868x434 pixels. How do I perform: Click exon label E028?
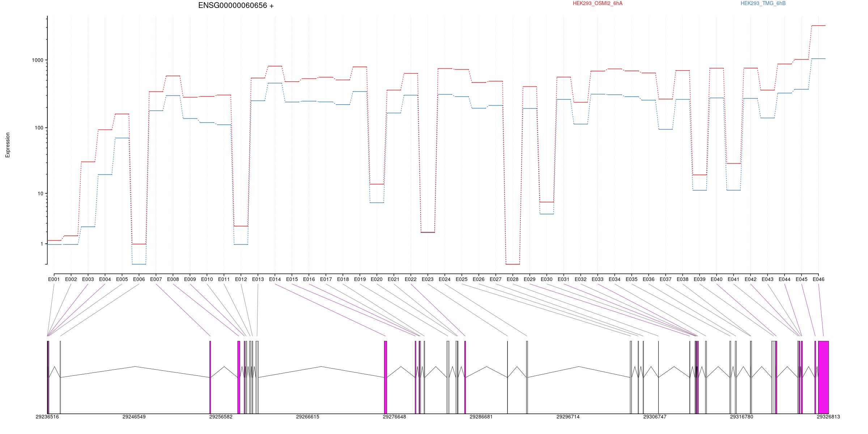512,279
